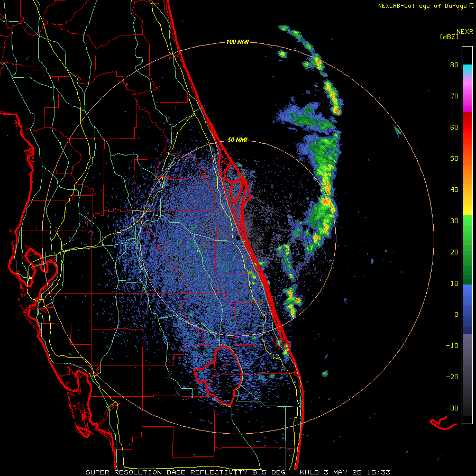This screenshot has height=476, width=476.
Task: Click the 0.5 DEG elevation angle text
Action: 270,472
